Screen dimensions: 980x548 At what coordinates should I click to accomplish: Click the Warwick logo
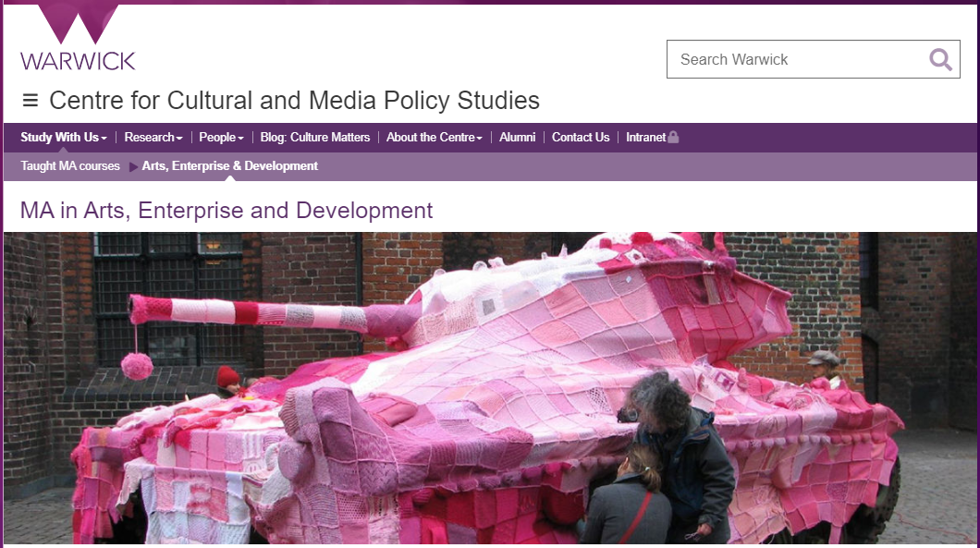[x=79, y=37]
